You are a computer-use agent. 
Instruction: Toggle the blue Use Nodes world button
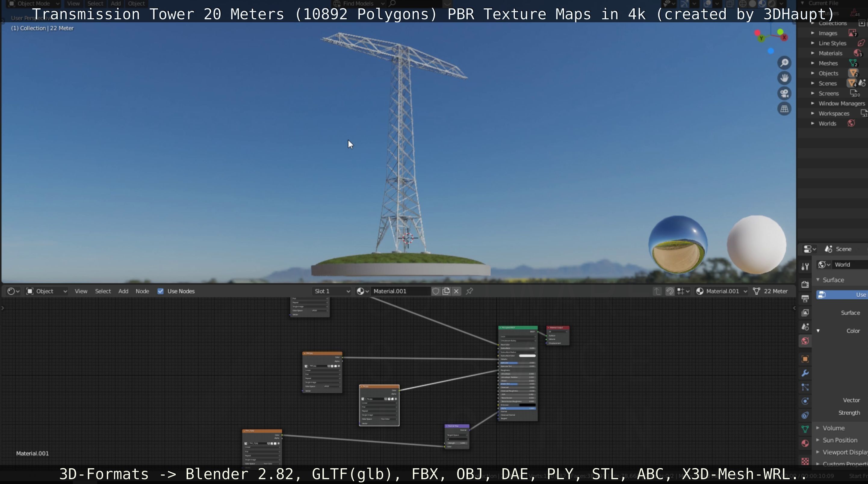[x=842, y=295]
